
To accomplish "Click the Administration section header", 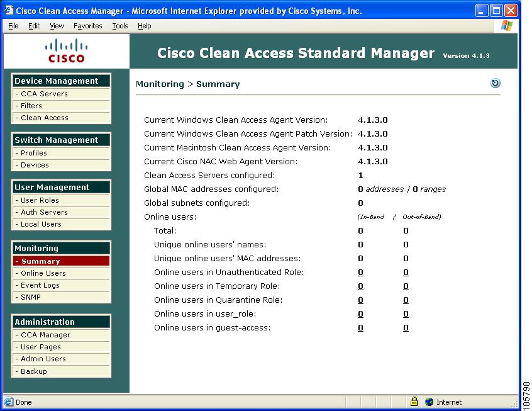I will pyautogui.click(x=61, y=322).
